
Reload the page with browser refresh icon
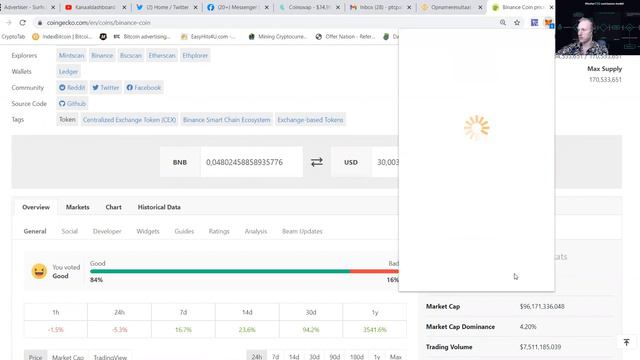(x=23, y=23)
